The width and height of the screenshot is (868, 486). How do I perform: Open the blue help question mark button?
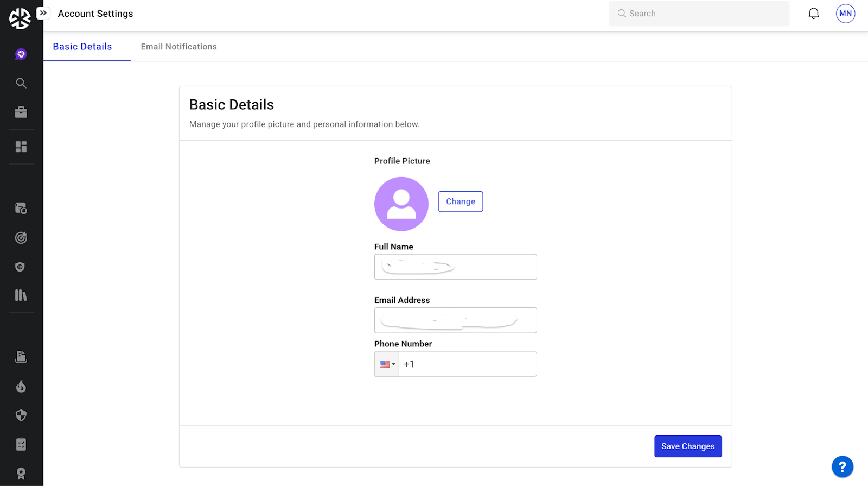(x=842, y=466)
